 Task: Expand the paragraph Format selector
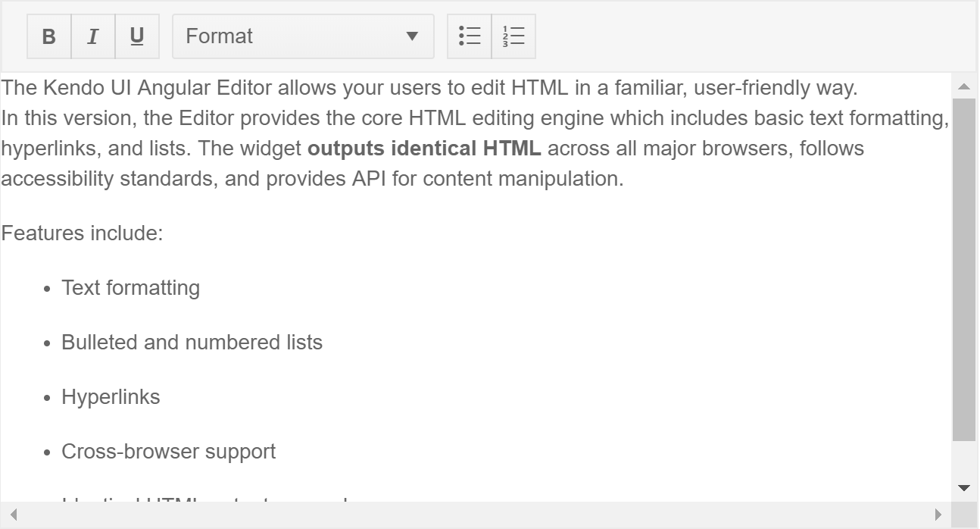303,36
